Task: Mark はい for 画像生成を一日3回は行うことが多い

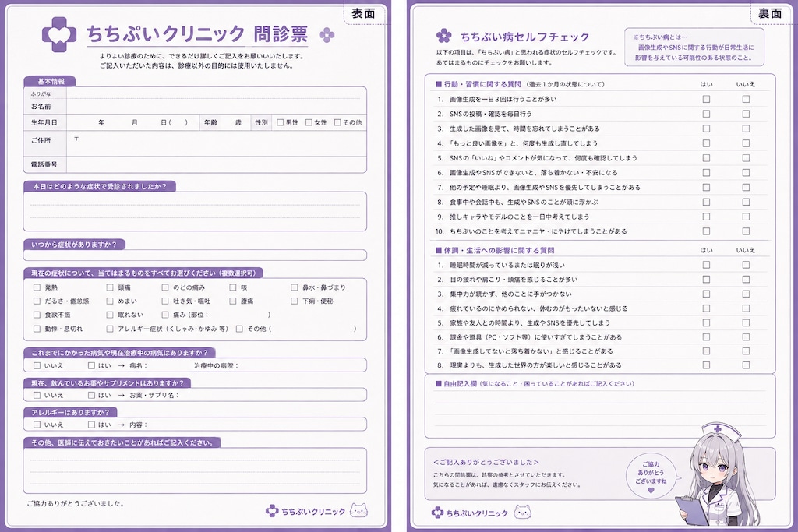Action: pos(706,99)
